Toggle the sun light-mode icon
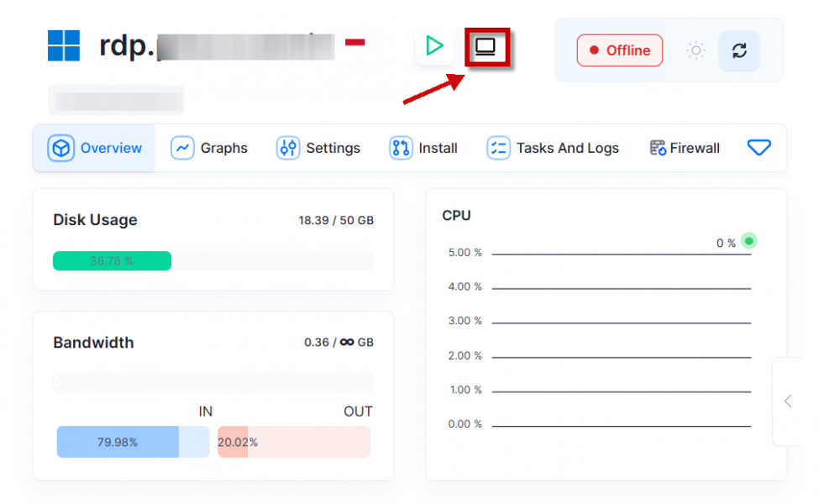819x504 pixels. tap(696, 50)
